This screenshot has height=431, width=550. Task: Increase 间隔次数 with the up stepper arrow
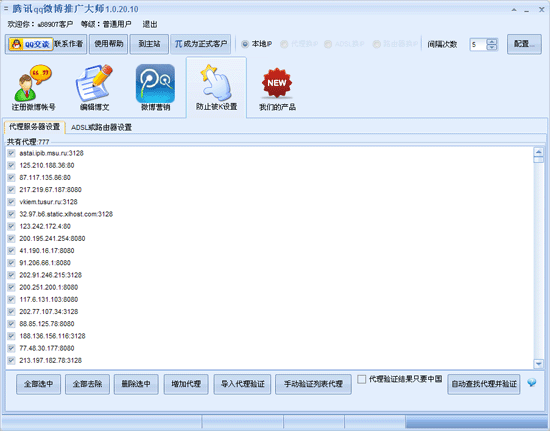(x=492, y=41)
